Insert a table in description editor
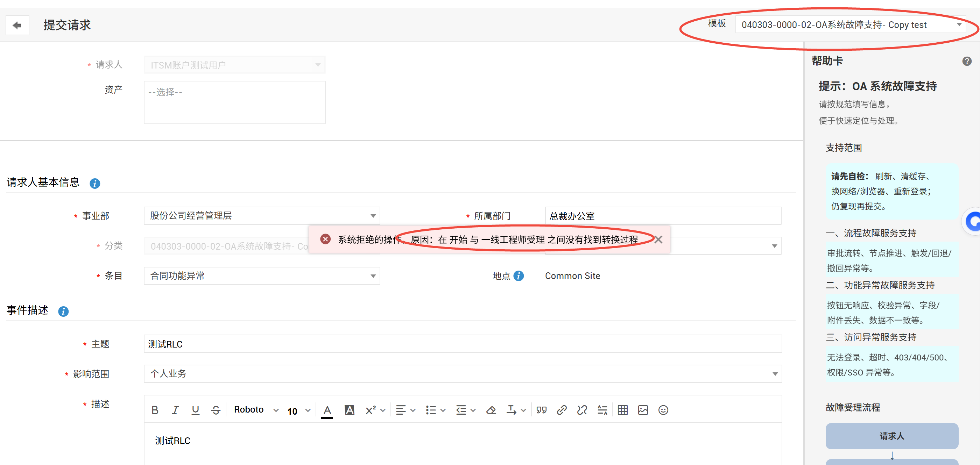The width and height of the screenshot is (980, 465). coord(622,410)
